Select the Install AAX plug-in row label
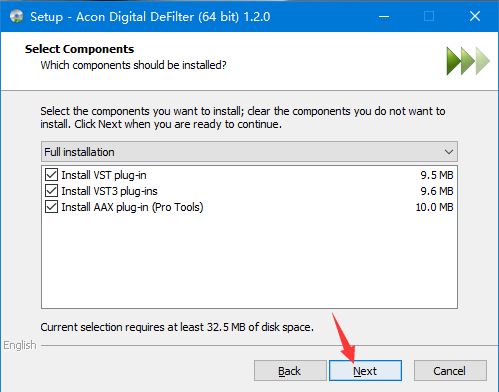The width and height of the screenshot is (499, 392). pos(132,207)
